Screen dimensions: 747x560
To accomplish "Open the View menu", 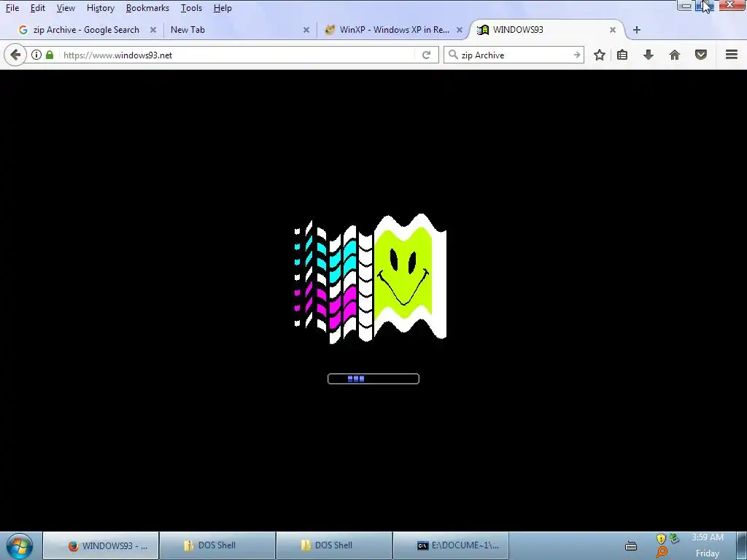I will coord(66,8).
